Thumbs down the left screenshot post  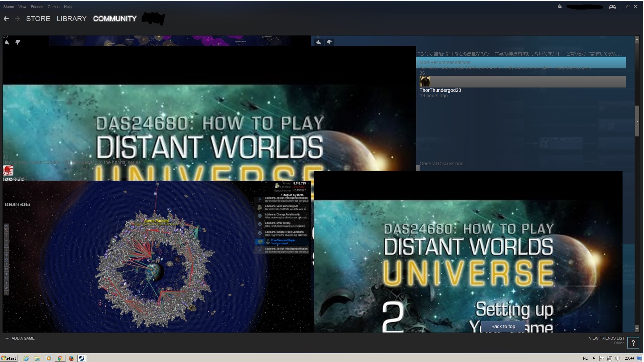18,42
